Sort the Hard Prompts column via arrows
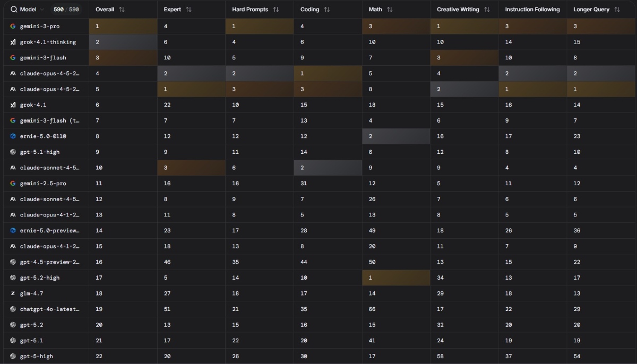The height and width of the screenshot is (364, 637). pyautogui.click(x=276, y=10)
